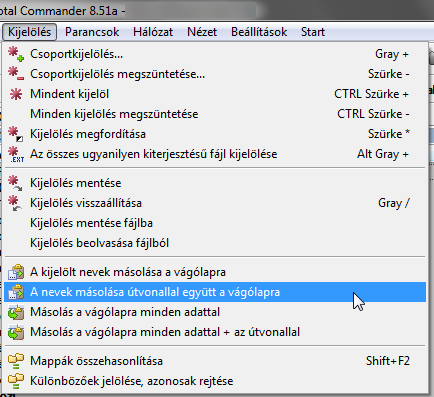The height and width of the screenshot is (397, 434).
Task: Click the Kijelölés megfordítása icon
Action: 16,134
